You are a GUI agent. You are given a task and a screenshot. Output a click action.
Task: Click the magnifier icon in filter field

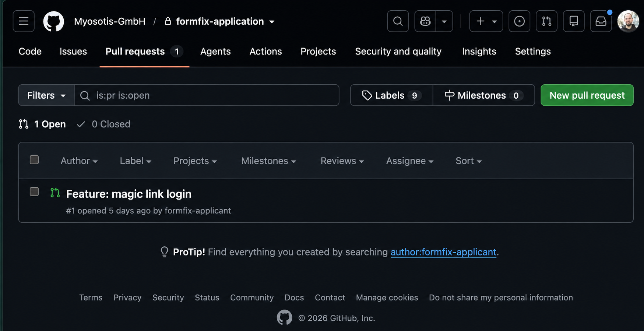tap(85, 96)
